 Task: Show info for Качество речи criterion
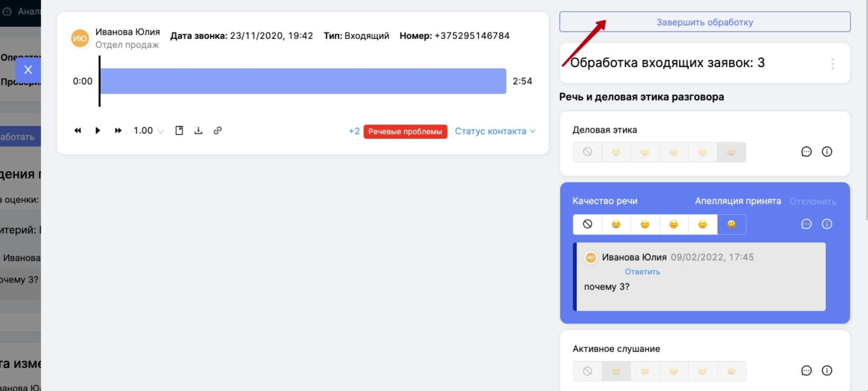pyautogui.click(x=827, y=224)
